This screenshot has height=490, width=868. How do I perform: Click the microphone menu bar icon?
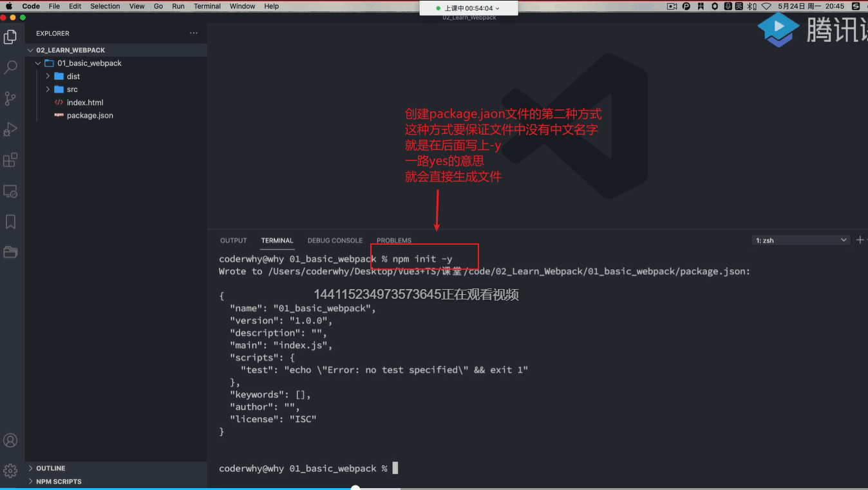coord(728,6)
